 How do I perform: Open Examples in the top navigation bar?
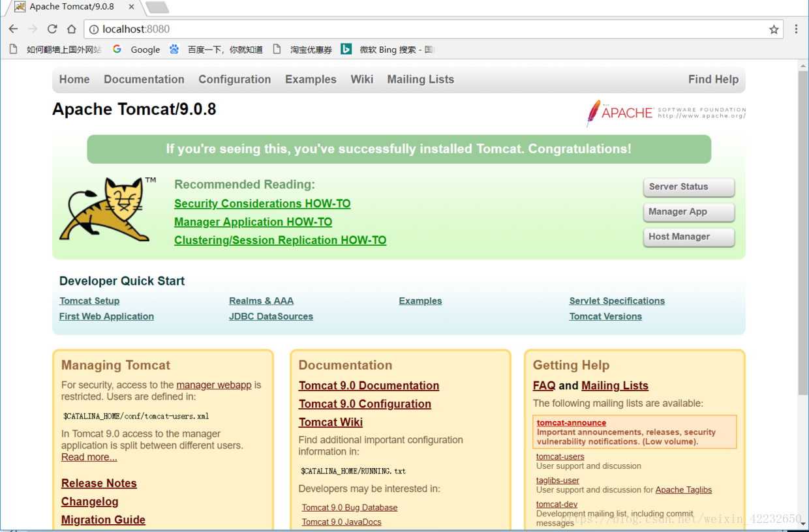[311, 80]
